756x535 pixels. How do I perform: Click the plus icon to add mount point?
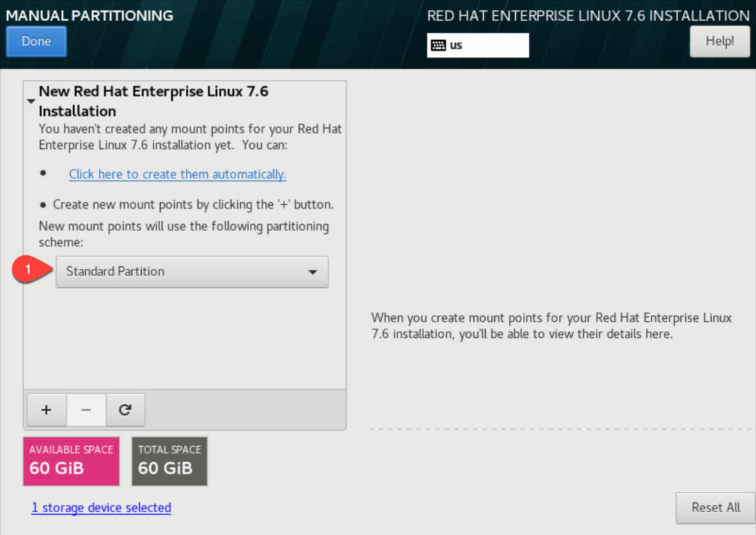click(x=47, y=410)
